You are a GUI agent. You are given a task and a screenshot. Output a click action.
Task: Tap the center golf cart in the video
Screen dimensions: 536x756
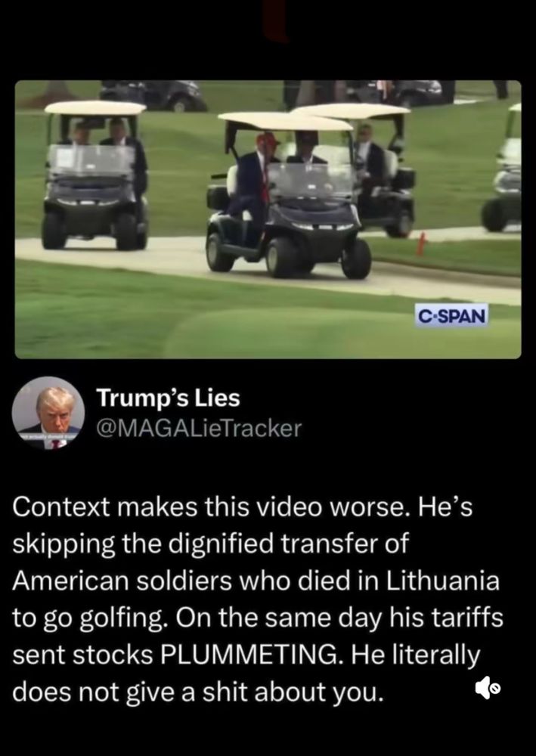point(288,195)
